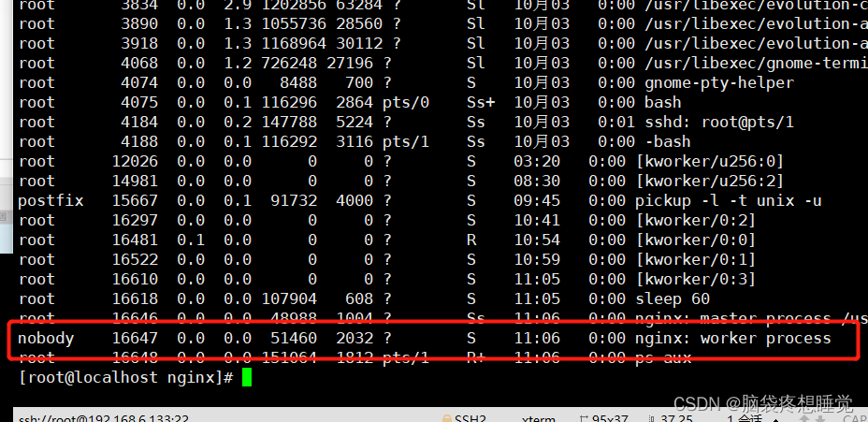This screenshot has width=868, height=422.
Task: Select PID 16522
Action: click(135, 260)
